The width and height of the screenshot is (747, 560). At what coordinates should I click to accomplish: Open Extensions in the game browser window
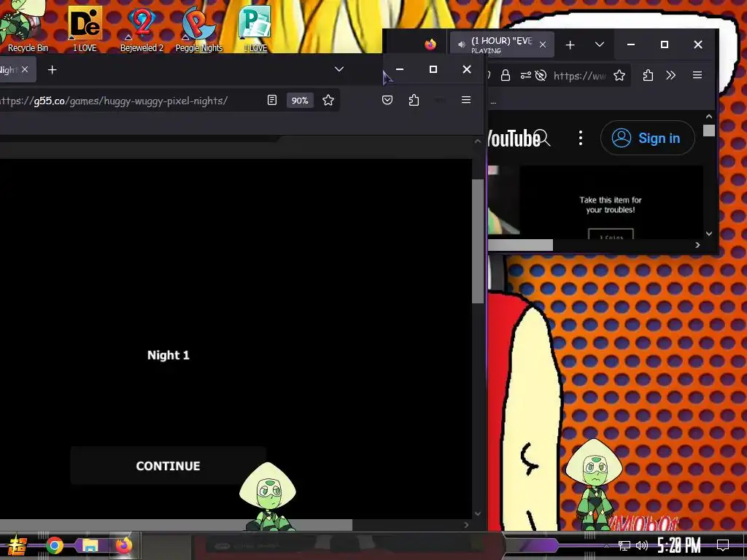tap(414, 100)
